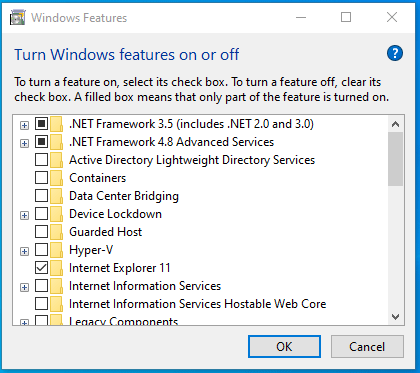Screen dimensions: 420x373
Task: Uncheck the Internet Explorer 11 checkbox
Action: tap(41, 268)
